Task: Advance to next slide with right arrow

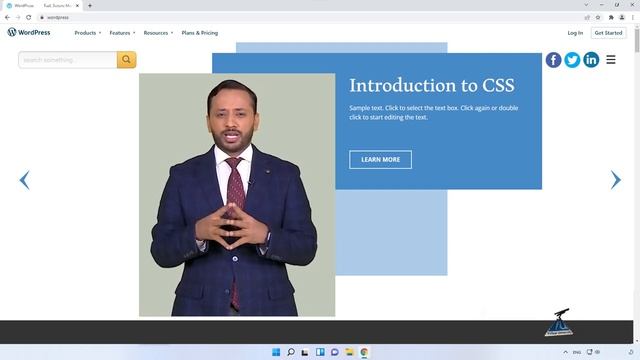Action: point(616,180)
